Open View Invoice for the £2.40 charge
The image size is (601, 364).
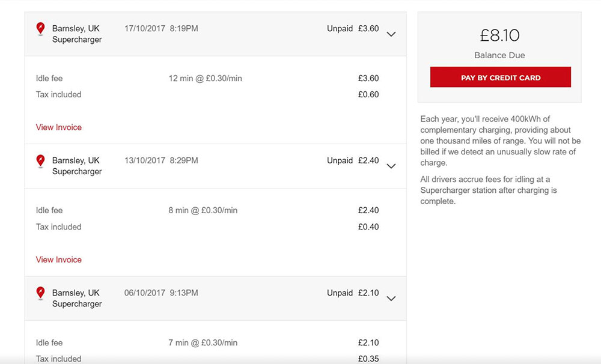(59, 259)
